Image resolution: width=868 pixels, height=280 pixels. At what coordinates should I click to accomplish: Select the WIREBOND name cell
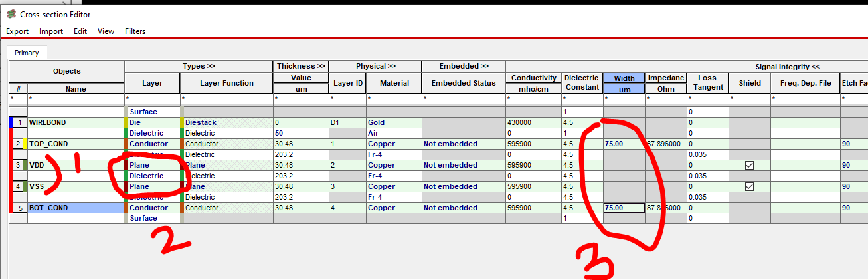tap(76, 122)
